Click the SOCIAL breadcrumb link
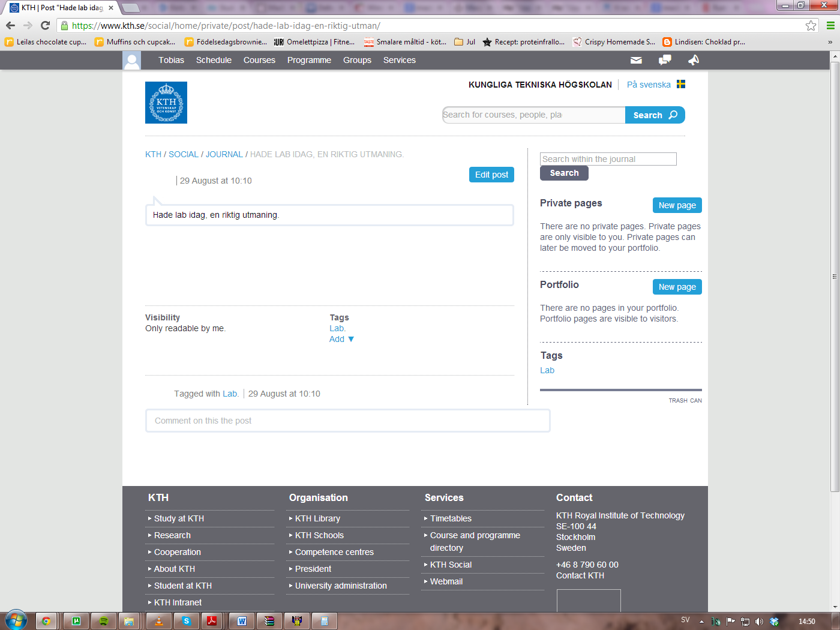This screenshot has height=630, width=840. coord(184,154)
